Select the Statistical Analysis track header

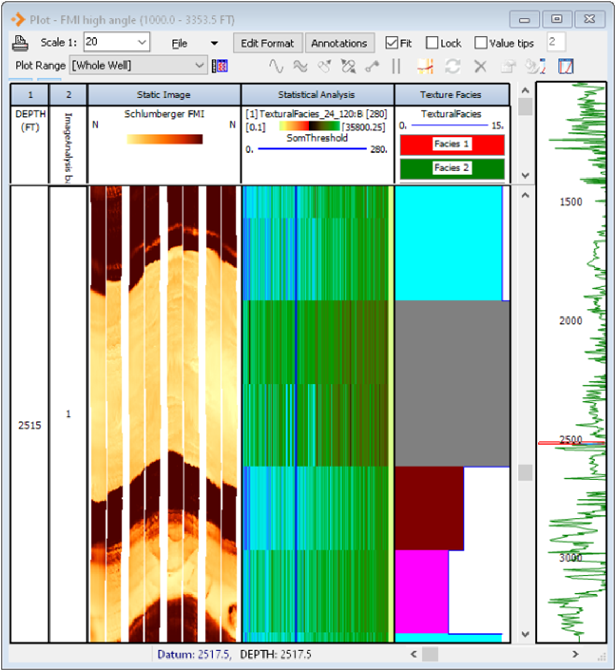316,94
